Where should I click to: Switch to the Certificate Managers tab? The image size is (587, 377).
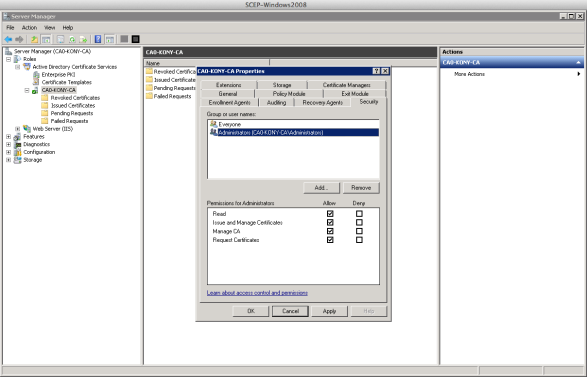tap(347, 85)
